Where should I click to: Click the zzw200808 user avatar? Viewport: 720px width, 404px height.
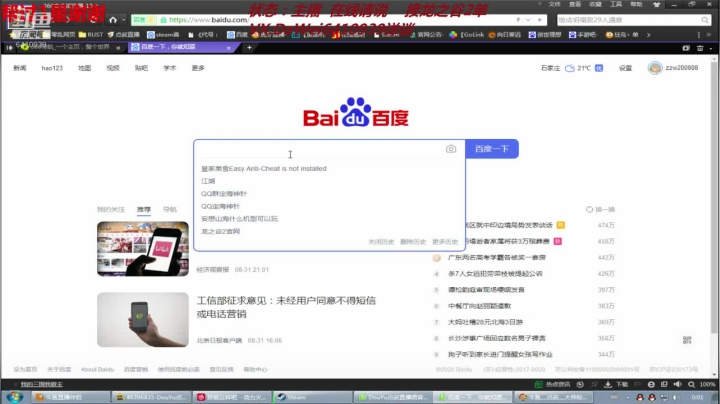[655, 68]
